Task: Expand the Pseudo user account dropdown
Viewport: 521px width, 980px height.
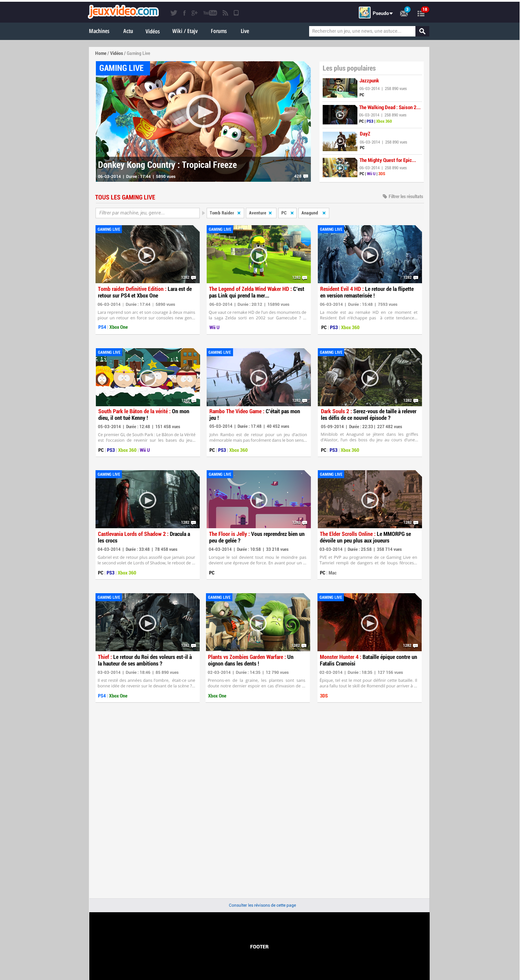Action: (x=382, y=13)
